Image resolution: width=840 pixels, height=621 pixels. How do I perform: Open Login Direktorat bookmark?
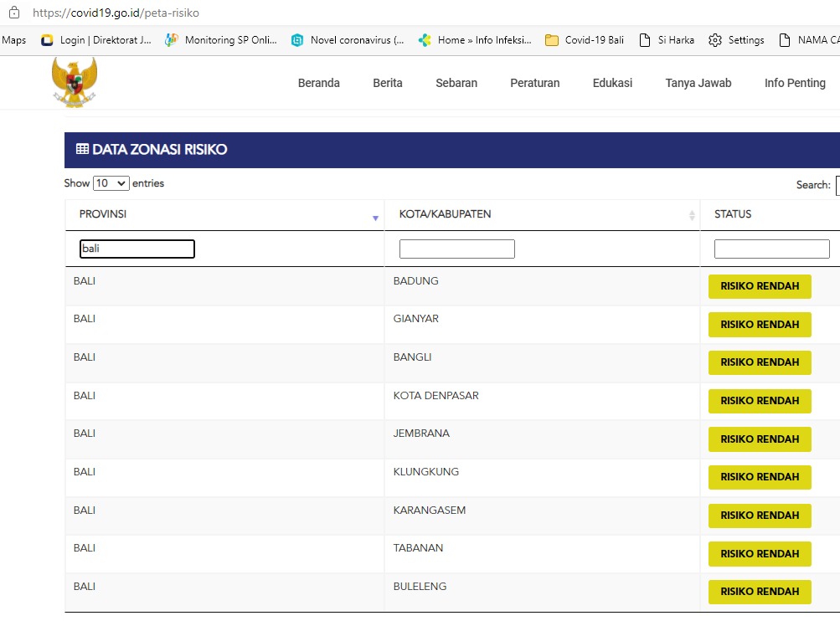96,40
